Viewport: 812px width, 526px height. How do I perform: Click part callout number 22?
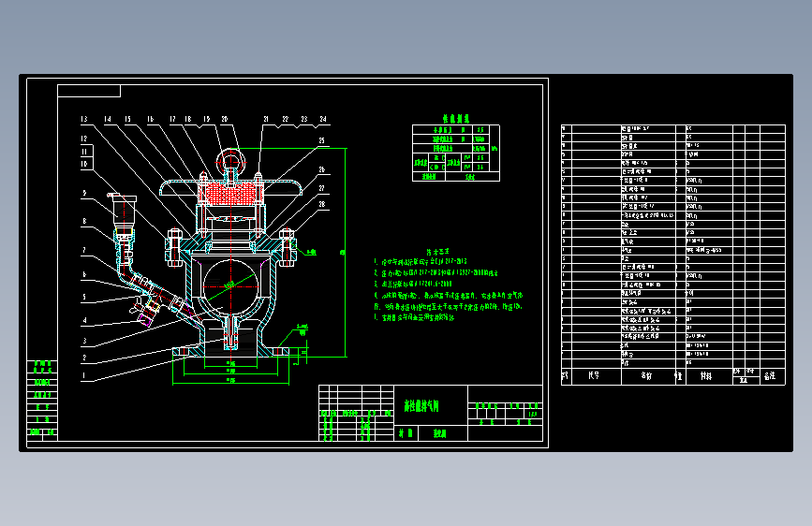(x=286, y=119)
